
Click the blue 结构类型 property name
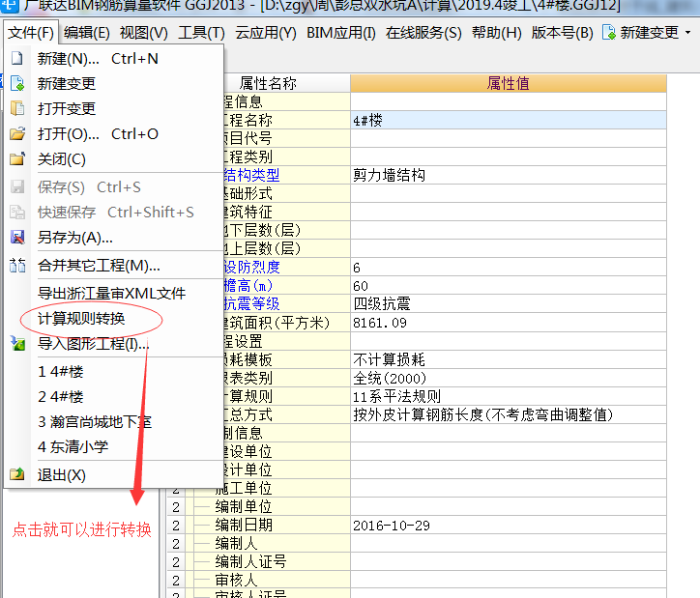coord(251,175)
